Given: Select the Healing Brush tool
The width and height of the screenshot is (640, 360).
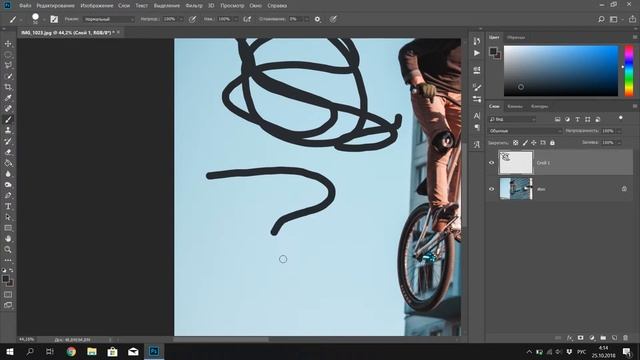Looking at the screenshot, I should 8,109.
